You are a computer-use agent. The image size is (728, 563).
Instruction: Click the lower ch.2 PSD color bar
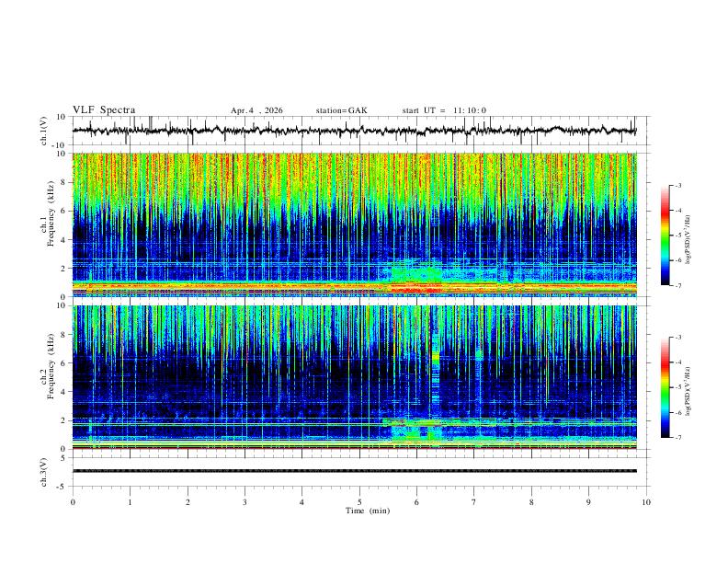coord(665,387)
